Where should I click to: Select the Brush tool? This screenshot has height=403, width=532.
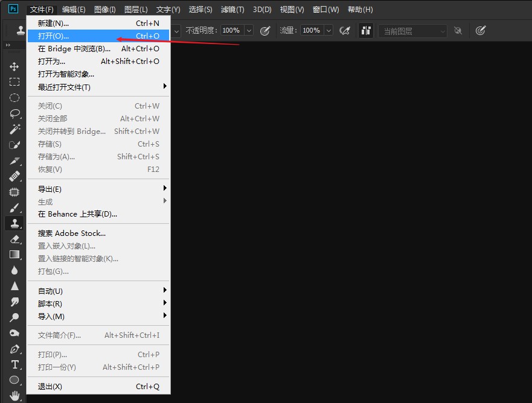14,208
